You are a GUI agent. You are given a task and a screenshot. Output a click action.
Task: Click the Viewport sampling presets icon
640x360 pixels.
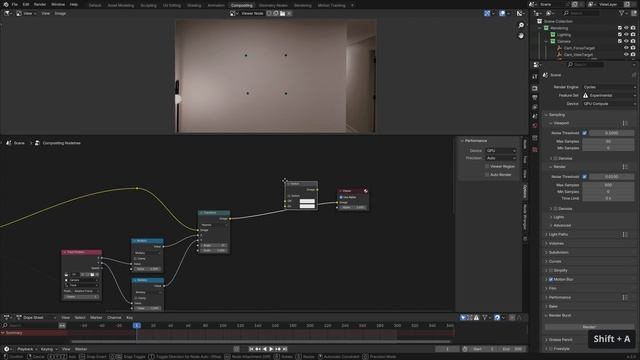point(625,123)
